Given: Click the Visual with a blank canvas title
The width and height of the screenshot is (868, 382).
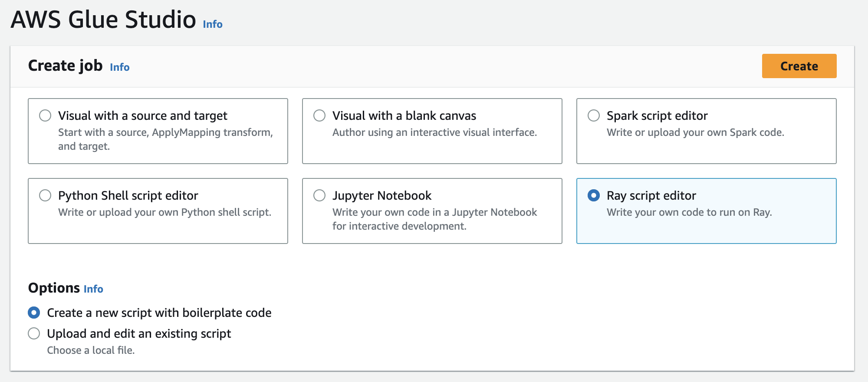Looking at the screenshot, I should [404, 116].
